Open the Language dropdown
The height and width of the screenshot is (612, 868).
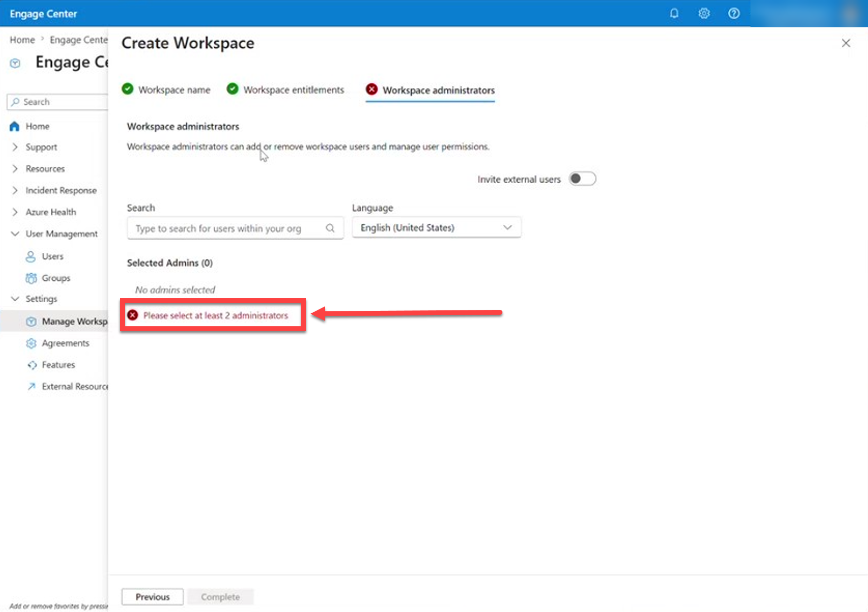coord(437,227)
